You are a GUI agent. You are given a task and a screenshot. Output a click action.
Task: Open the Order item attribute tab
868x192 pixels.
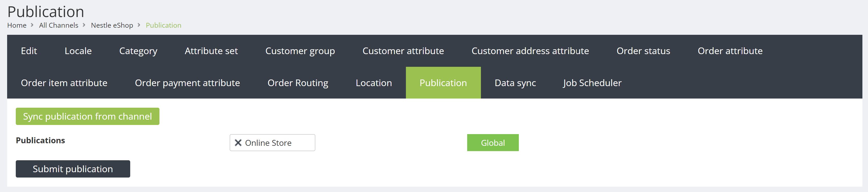tap(64, 83)
